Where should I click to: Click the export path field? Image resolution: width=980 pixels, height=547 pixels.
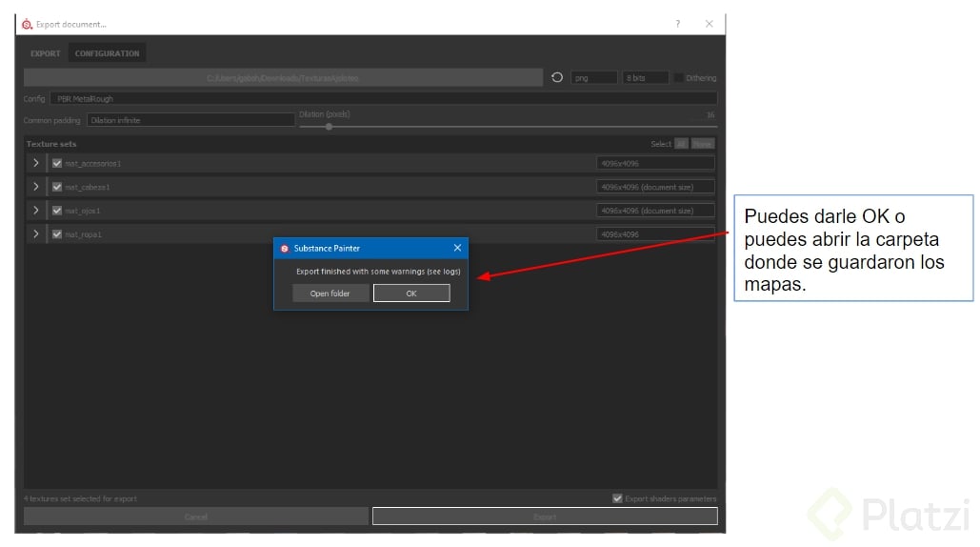click(283, 78)
